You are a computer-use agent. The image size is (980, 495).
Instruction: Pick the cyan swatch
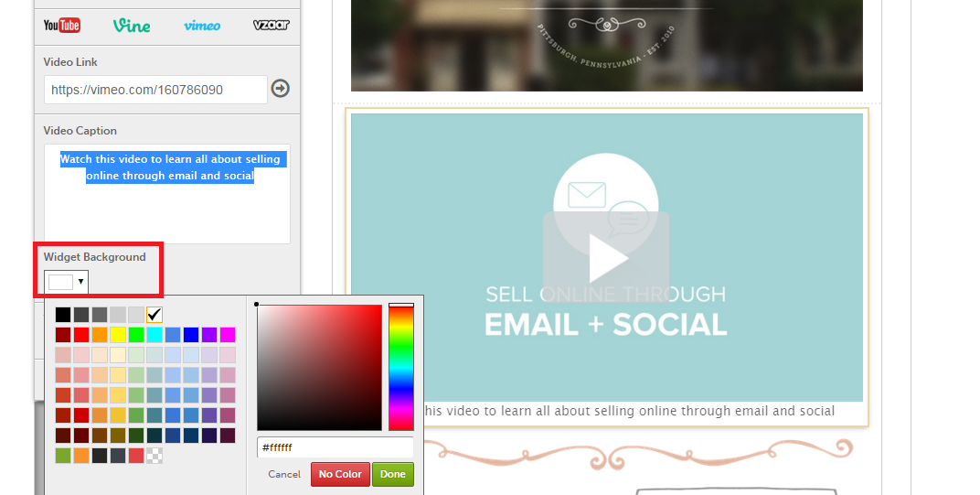coord(154,335)
